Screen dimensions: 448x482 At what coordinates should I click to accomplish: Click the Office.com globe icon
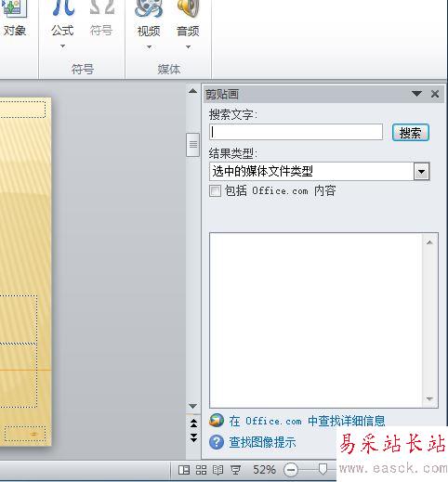tap(217, 421)
